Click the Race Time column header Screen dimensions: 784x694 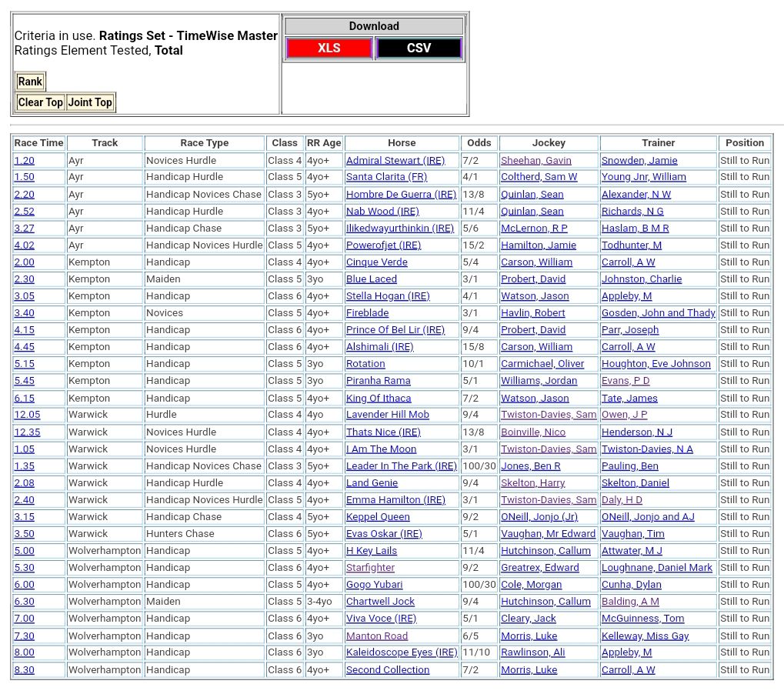(x=38, y=143)
